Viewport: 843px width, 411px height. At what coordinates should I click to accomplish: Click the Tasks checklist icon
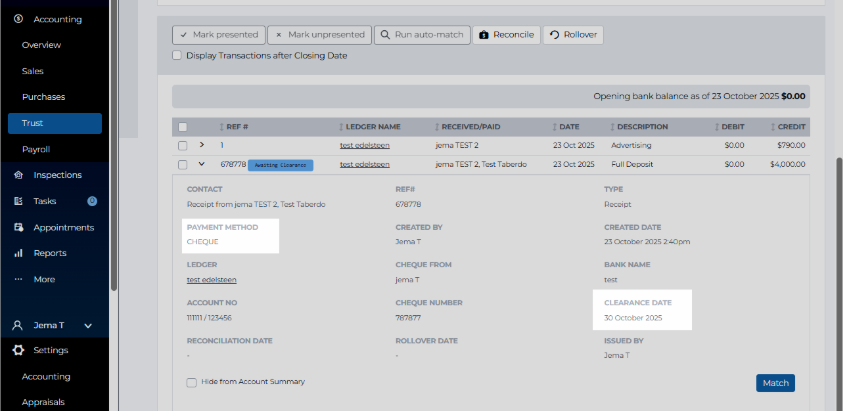pos(18,201)
